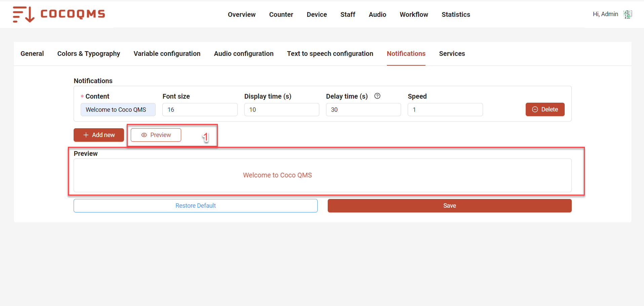Save the notification settings

click(x=450, y=206)
